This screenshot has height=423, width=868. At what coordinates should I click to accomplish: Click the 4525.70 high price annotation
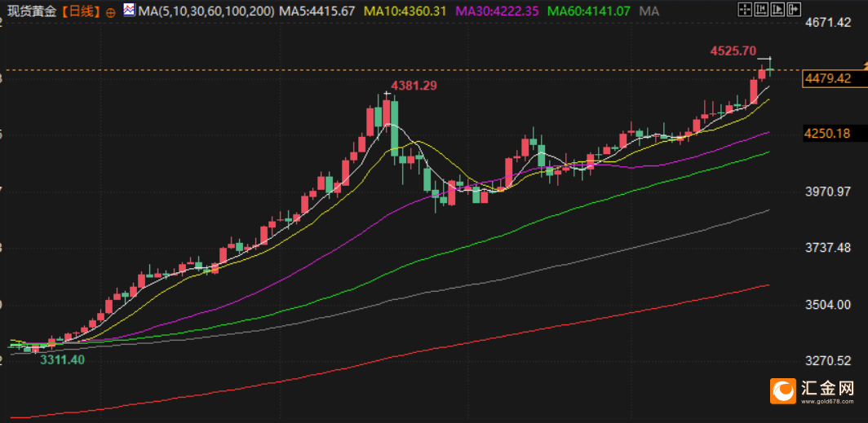point(733,51)
